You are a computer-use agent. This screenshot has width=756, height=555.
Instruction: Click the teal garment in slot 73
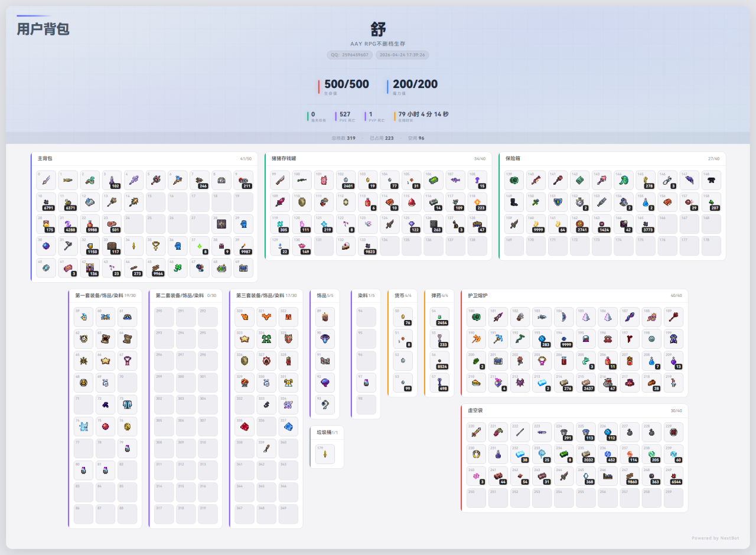127,404
